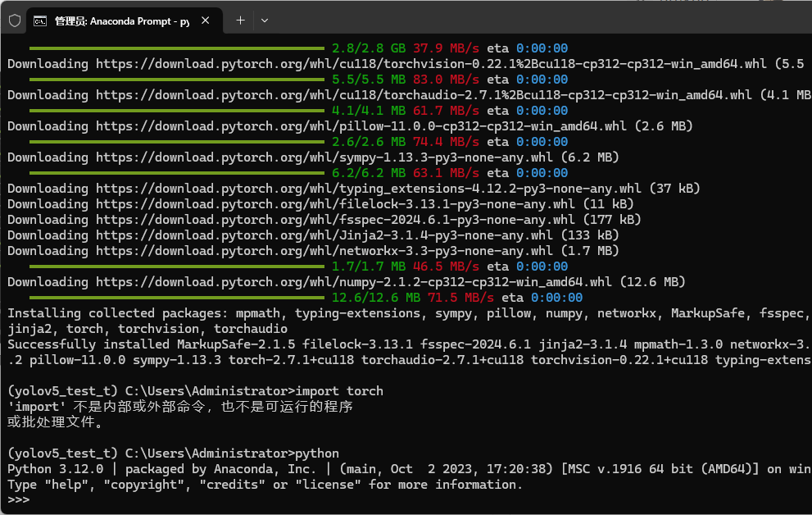Click the filelock-3.13.1 download line
812x515 pixels.
point(320,204)
